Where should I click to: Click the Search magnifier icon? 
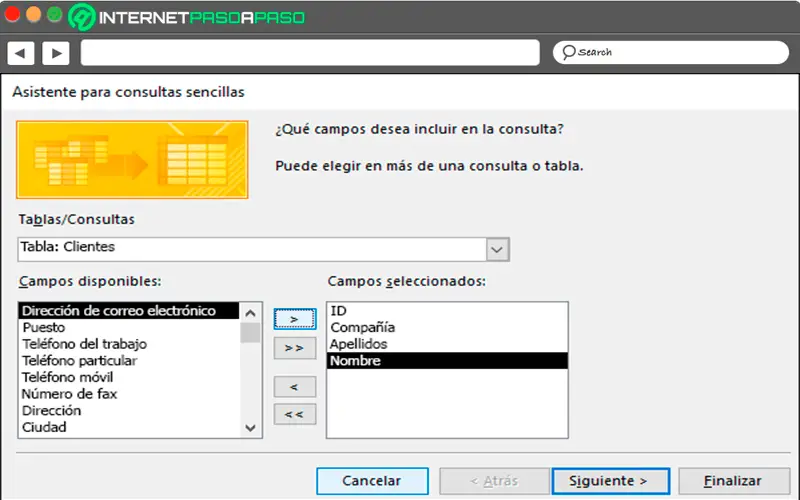click(568, 52)
